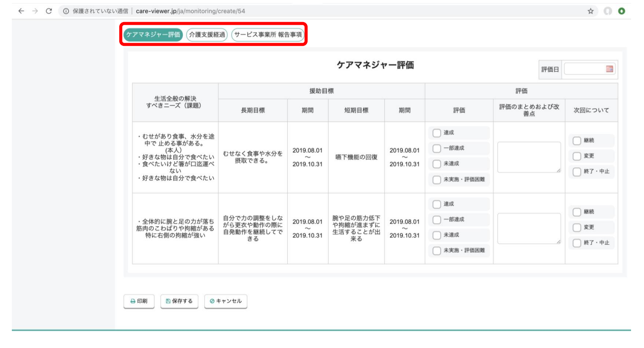
Task: Open the サービス事業所 報告事項 tab
Action: coord(268,35)
